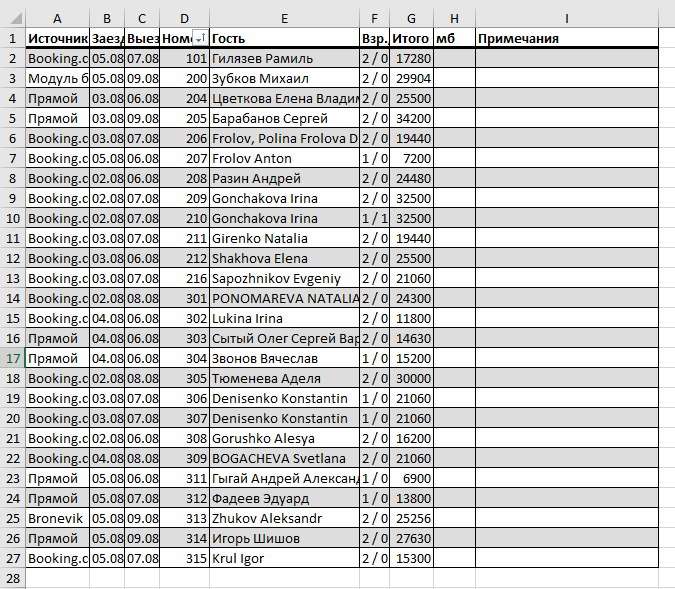This screenshot has width=675, height=589.
Task: Select column G header
Action: [x=411, y=19]
